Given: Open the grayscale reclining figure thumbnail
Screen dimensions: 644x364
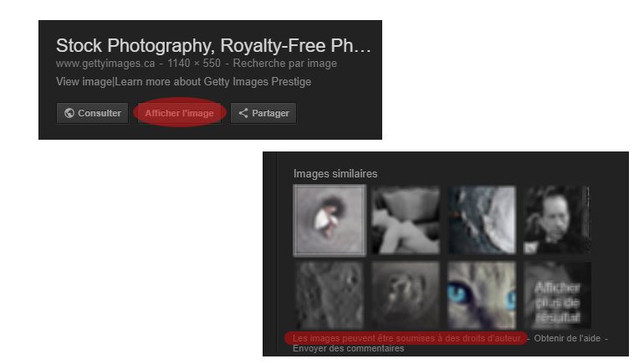Looking at the screenshot, I should (406, 220).
